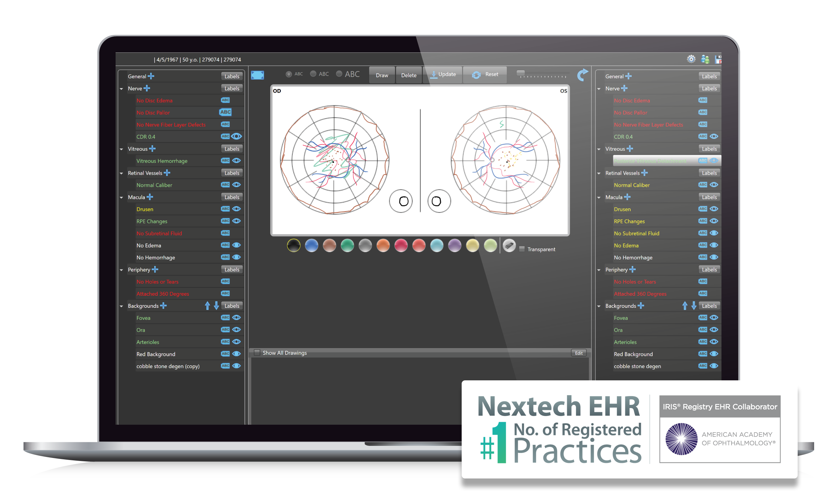This screenshot has width=840, height=504.
Task: Collapse the left Backgrounds section
Action: [x=122, y=306]
